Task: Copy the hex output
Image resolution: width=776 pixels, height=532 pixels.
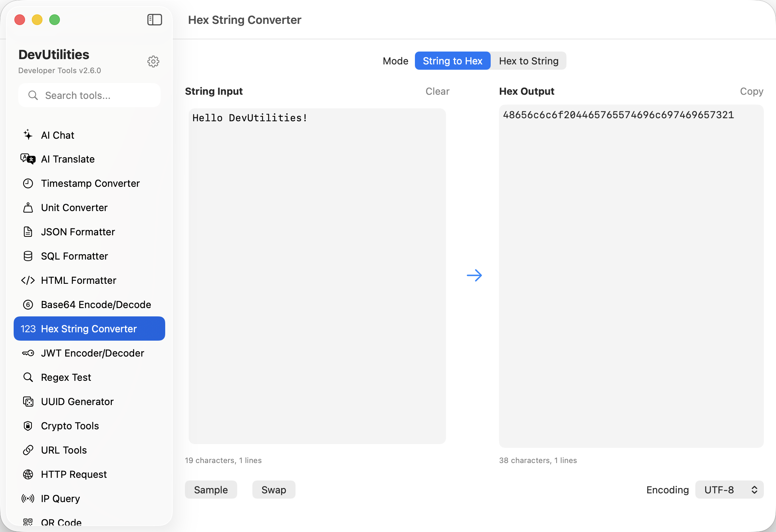Action: [x=751, y=91]
